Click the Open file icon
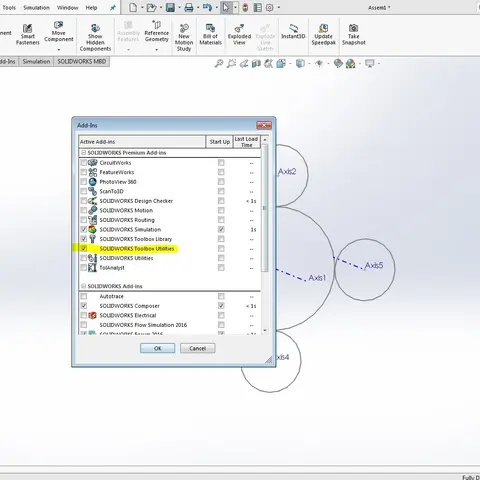The image size is (480, 480). tap(151, 7)
